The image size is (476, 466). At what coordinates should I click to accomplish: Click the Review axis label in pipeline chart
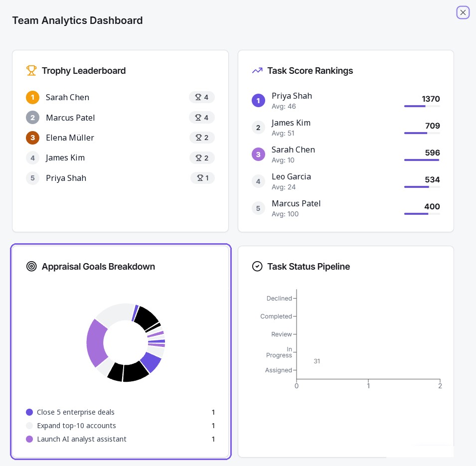(x=282, y=334)
